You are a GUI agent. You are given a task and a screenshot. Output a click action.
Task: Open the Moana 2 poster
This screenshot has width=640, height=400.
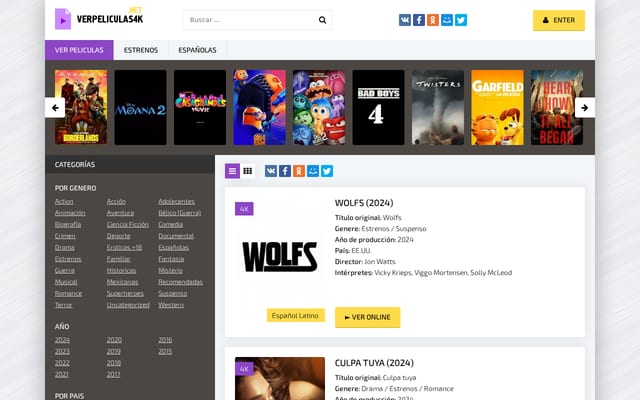tap(140, 107)
